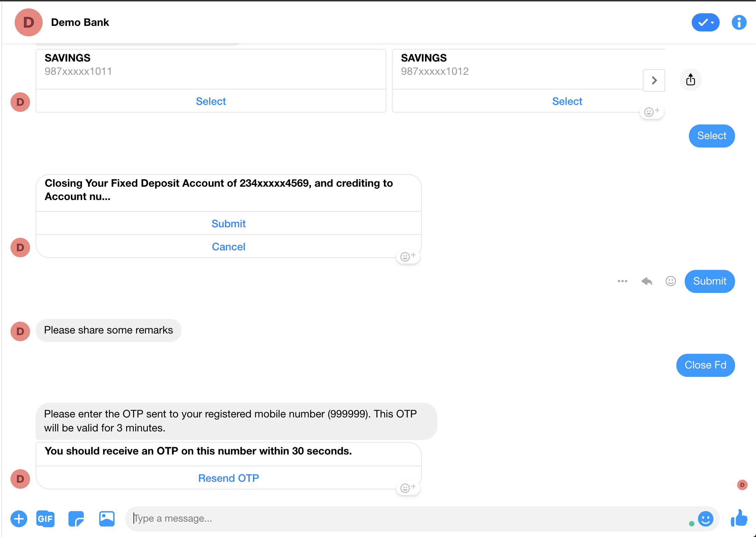Viewport: 756px width, 537px height.
Task: Click the 'Closing Your Fixed Deposit Account' card title
Action: tap(219, 190)
